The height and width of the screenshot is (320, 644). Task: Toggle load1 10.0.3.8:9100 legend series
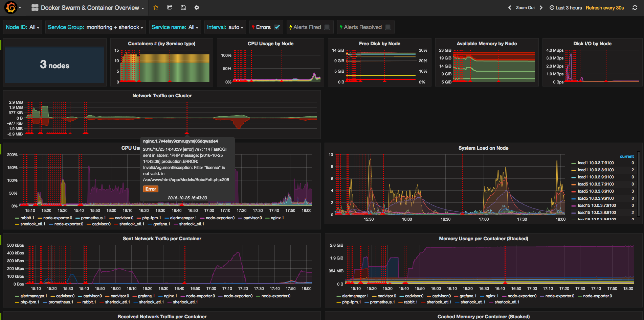pos(595,170)
